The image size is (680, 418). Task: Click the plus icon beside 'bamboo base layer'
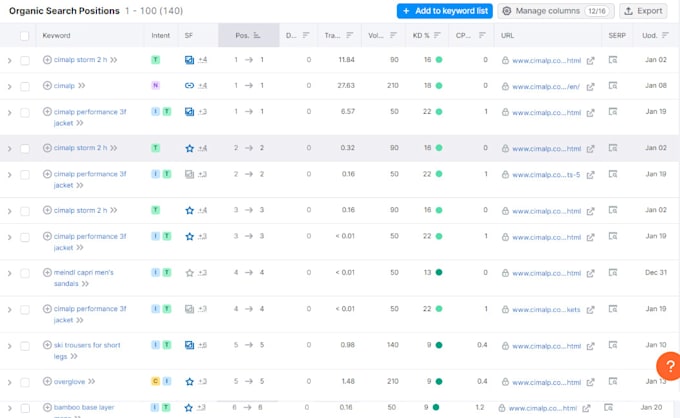(x=47, y=407)
